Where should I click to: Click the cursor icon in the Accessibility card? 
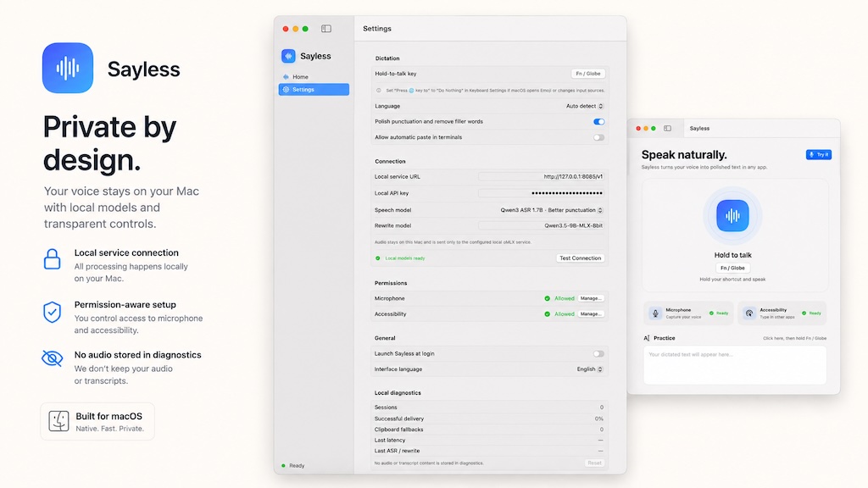click(749, 313)
